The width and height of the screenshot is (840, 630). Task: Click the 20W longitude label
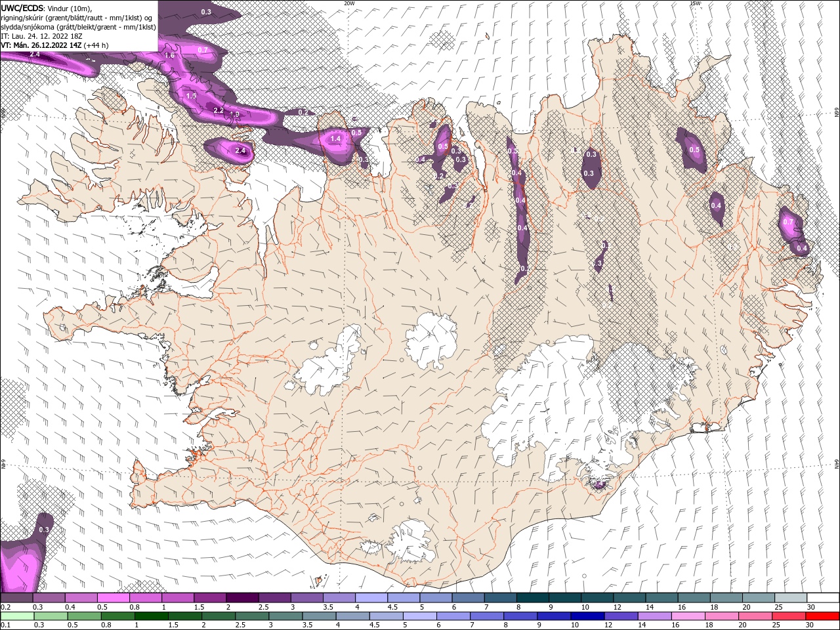(349, 3)
